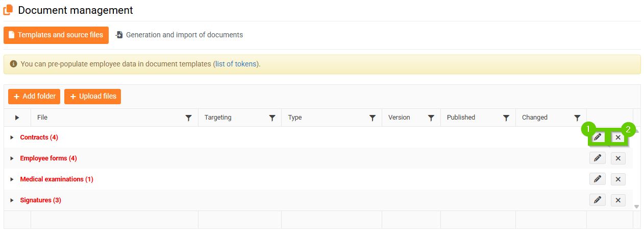Click pencil icon for Employee forms folder

coord(597,158)
